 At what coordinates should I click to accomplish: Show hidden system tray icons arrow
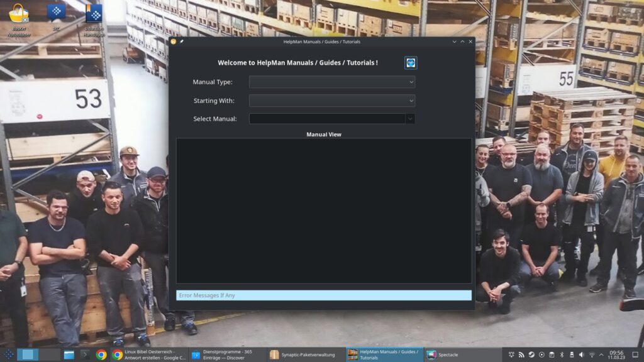click(601, 354)
